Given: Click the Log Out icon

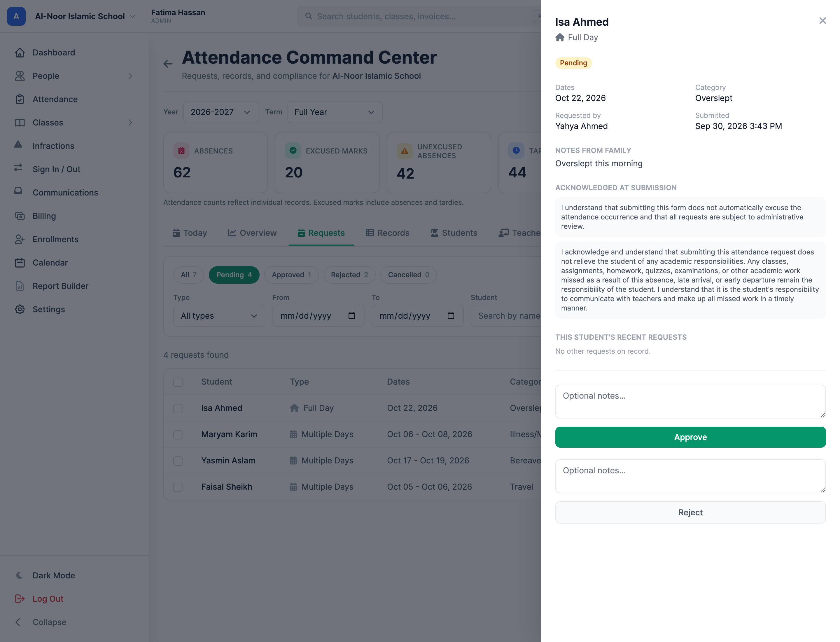Looking at the screenshot, I should pyautogui.click(x=20, y=599).
